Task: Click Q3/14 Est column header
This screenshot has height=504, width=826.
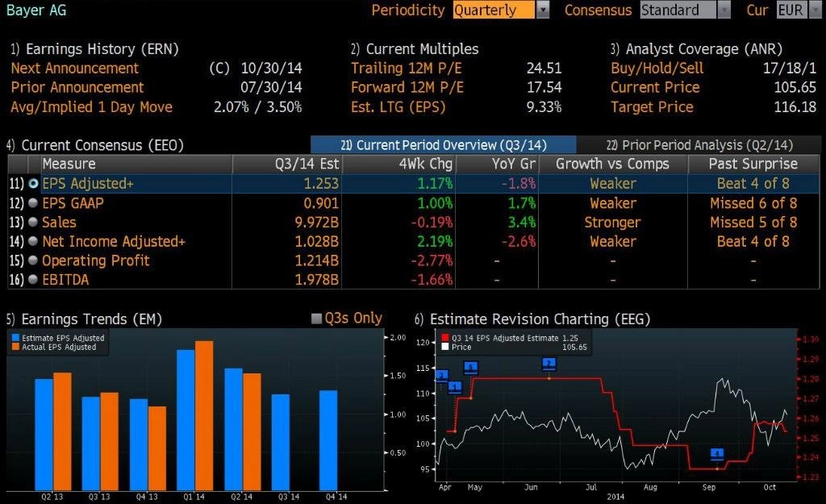Action: pyautogui.click(x=287, y=164)
